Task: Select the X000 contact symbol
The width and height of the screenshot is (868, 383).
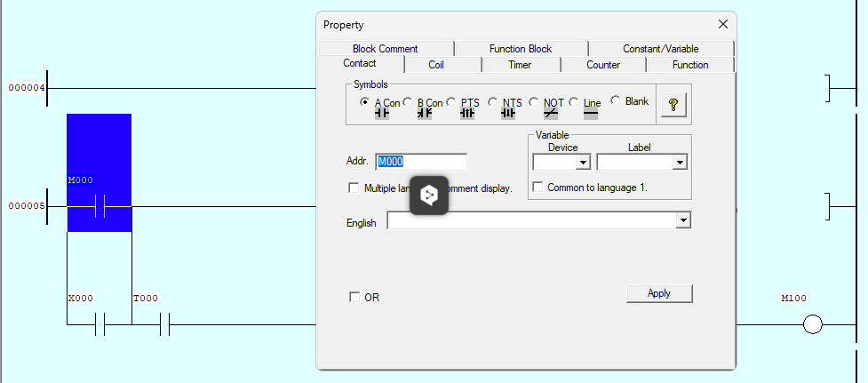Action: [100, 324]
